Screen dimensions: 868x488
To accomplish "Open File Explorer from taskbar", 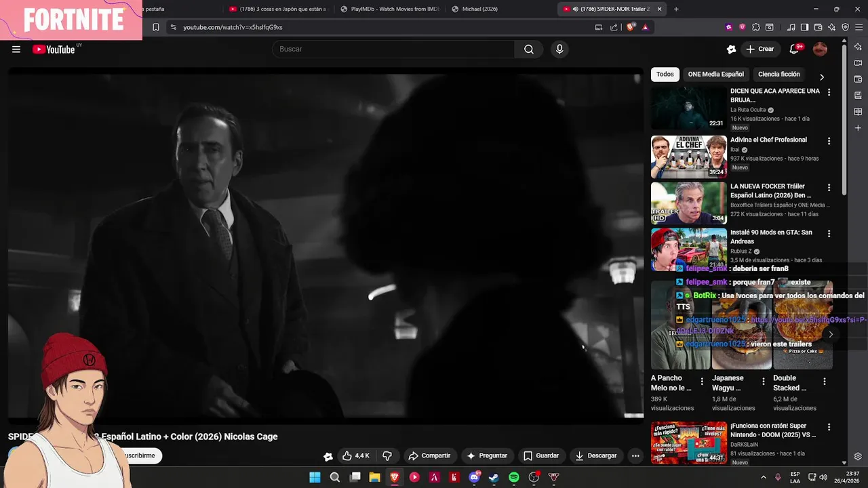I will point(374,477).
